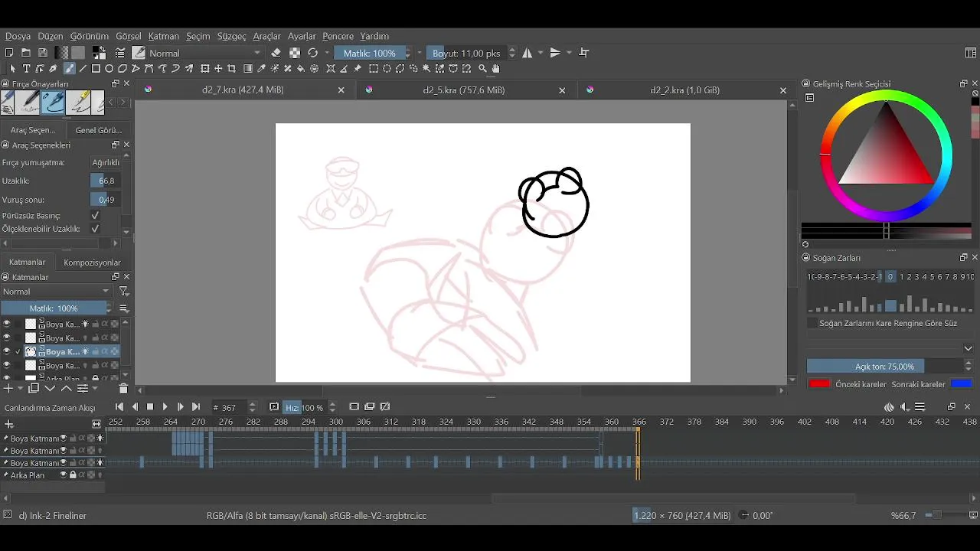Select the Ellipse tool
The image size is (980, 551).
(109, 68)
